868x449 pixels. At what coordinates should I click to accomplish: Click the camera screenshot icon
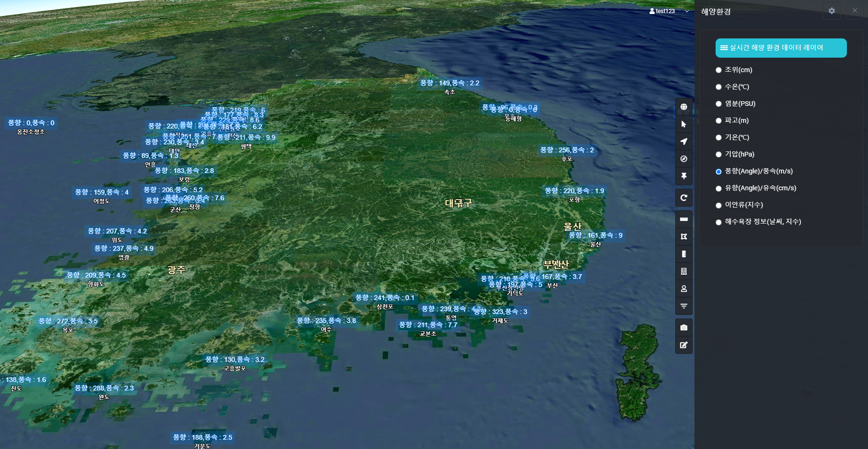point(684,328)
